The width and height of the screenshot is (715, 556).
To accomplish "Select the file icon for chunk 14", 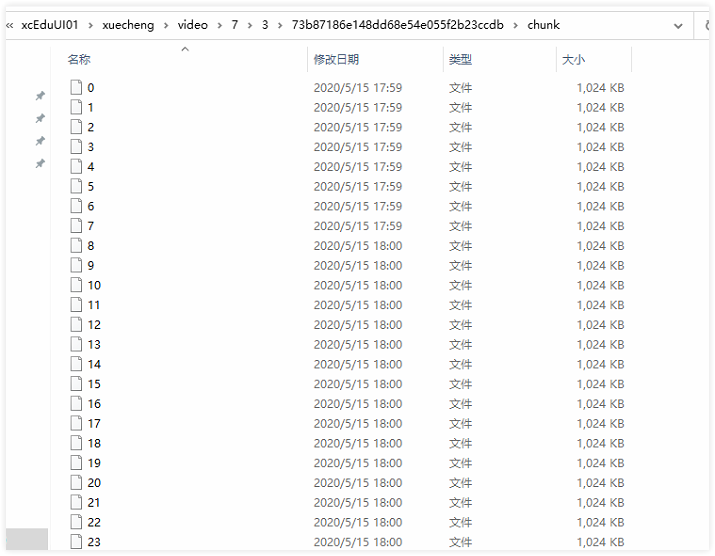I will click(x=76, y=364).
